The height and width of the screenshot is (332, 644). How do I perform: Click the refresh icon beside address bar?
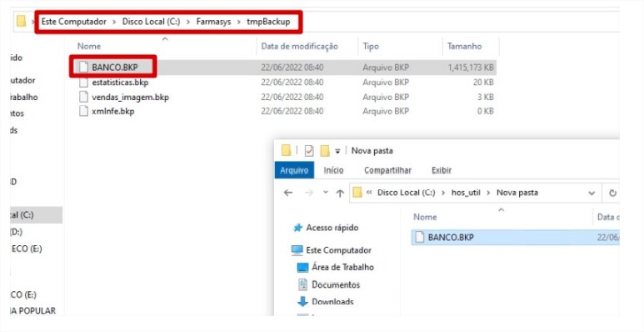click(613, 193)
